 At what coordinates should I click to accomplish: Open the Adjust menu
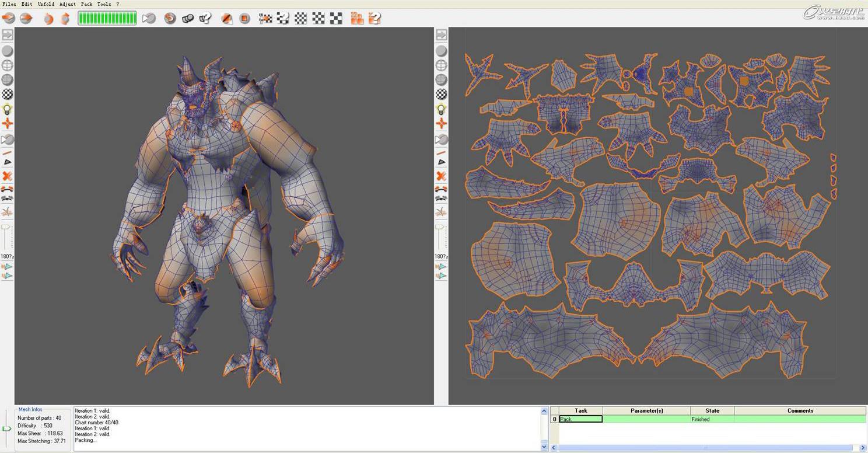68,4
